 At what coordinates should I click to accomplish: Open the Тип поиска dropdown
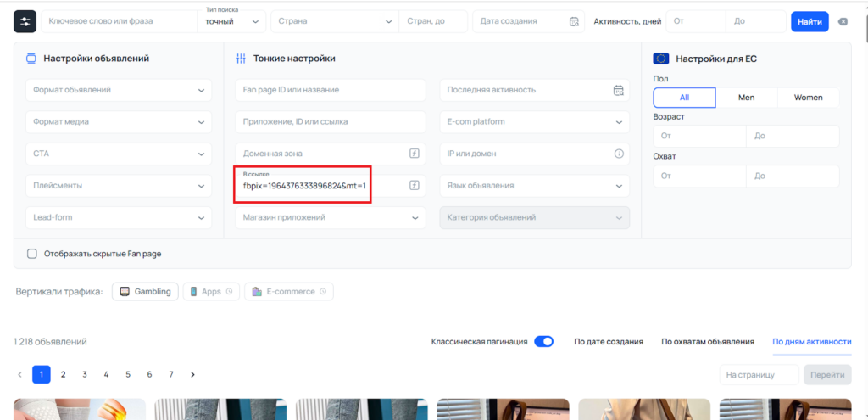231,21
